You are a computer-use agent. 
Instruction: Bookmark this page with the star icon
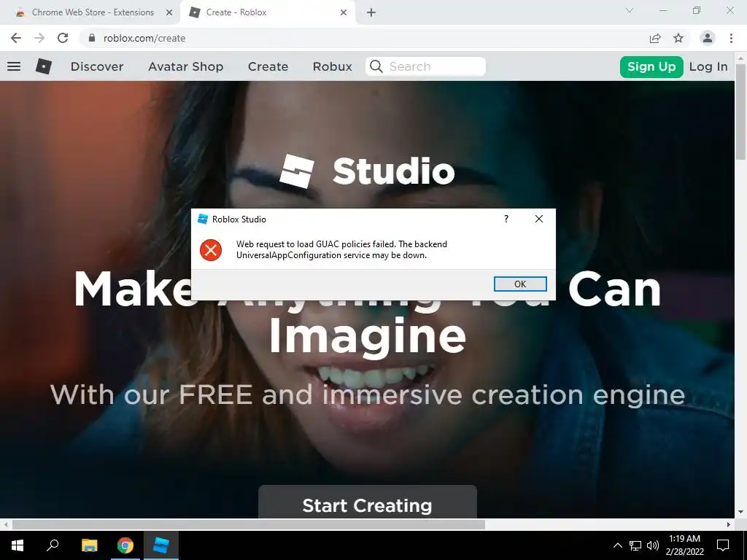click(x=678, y=38)
